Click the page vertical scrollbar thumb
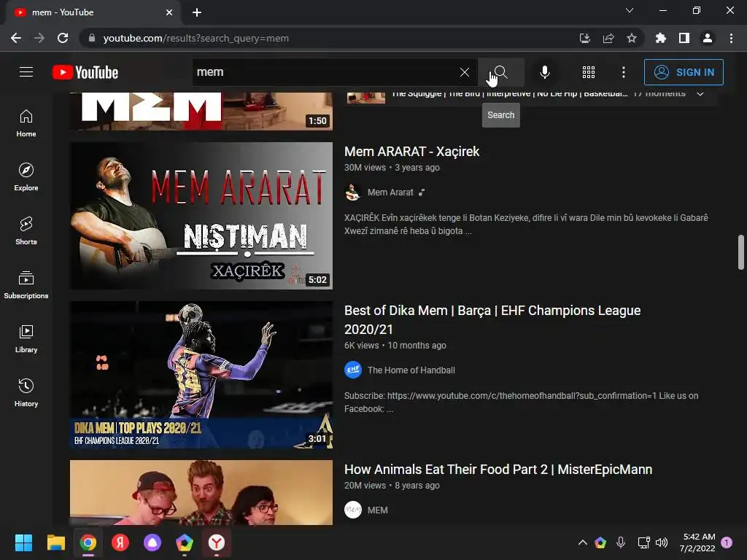The height and width of the screenshot is (560, 747). pos(741,252)
